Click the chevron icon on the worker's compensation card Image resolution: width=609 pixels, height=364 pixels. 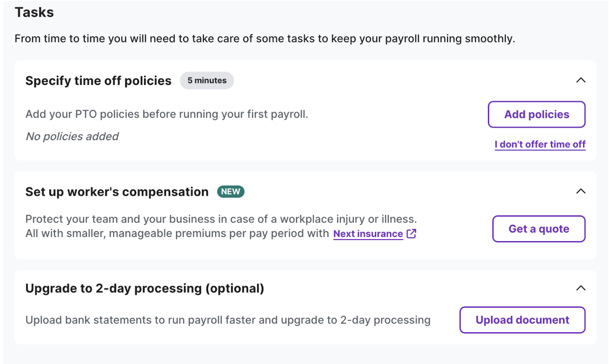coord(581,191)
